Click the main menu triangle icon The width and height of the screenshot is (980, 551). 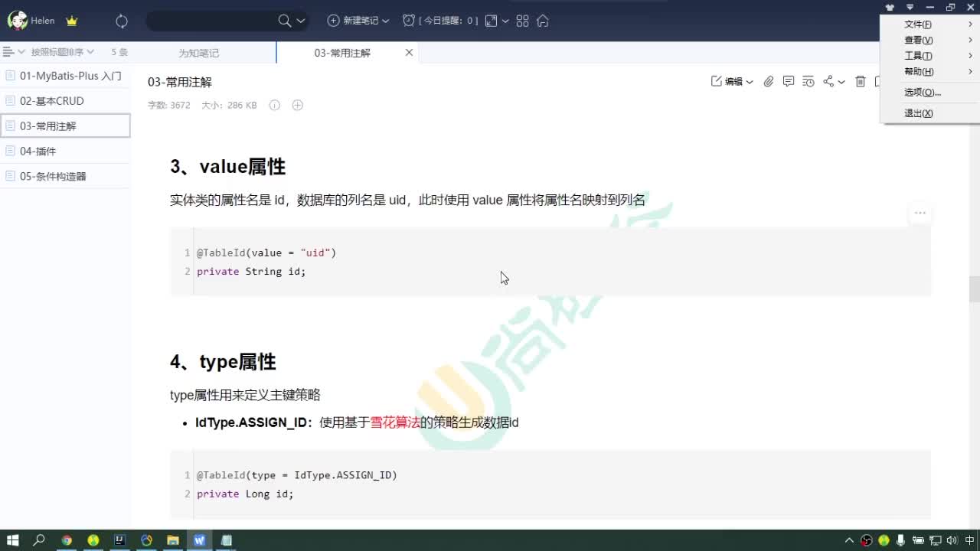tap(910, 7)
